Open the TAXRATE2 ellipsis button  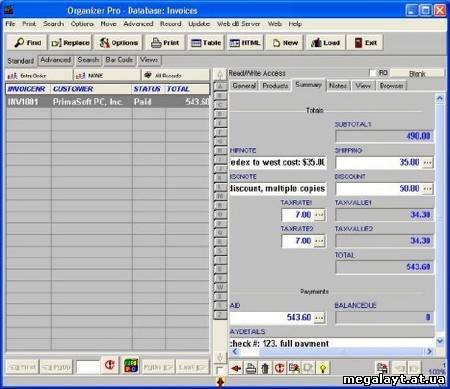pos(319,241)
